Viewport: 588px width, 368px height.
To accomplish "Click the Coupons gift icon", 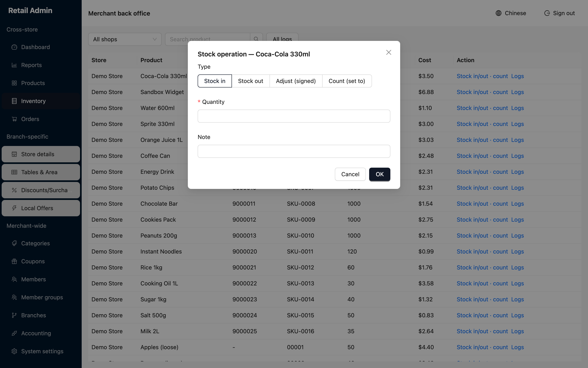I will [x=14, y=261].
